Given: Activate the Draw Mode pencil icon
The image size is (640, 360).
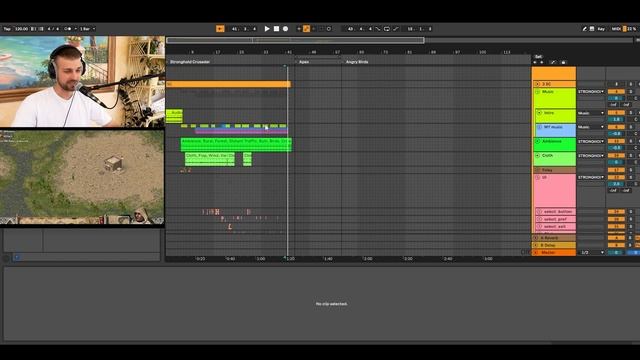Looking at the screenshot, I should (584, 29).
